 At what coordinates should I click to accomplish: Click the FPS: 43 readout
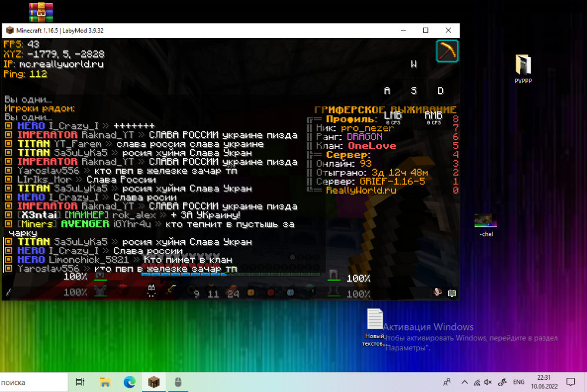(x=21, y=44)
